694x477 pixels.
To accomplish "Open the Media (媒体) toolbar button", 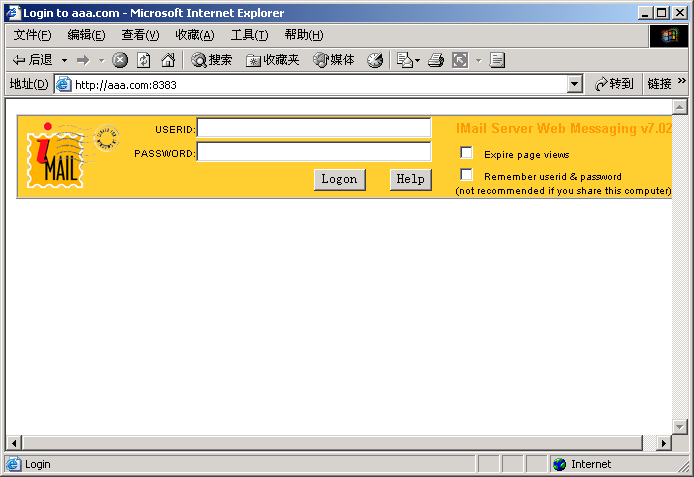I will click(x=334, y=60).
